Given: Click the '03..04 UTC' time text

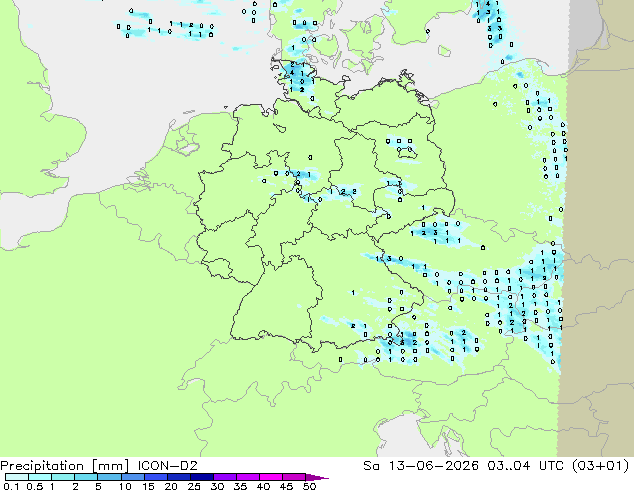Looking at the screenshot, I should pos(526,466).
